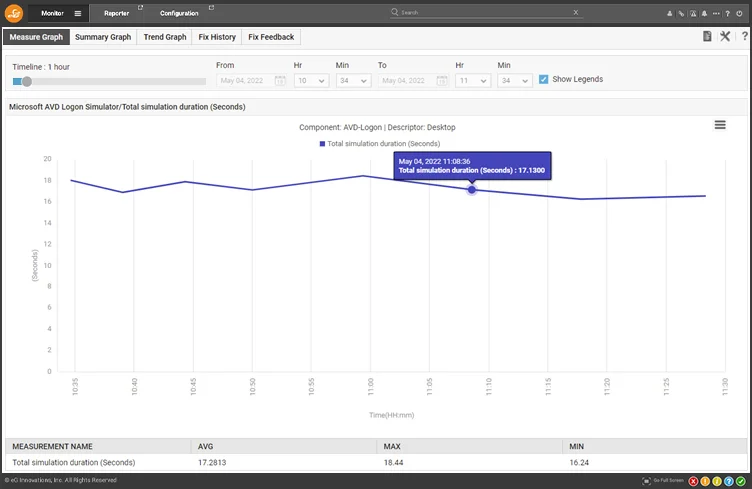
Task: Click the blue unknown status icon
Action: click(x=728, y=481)
